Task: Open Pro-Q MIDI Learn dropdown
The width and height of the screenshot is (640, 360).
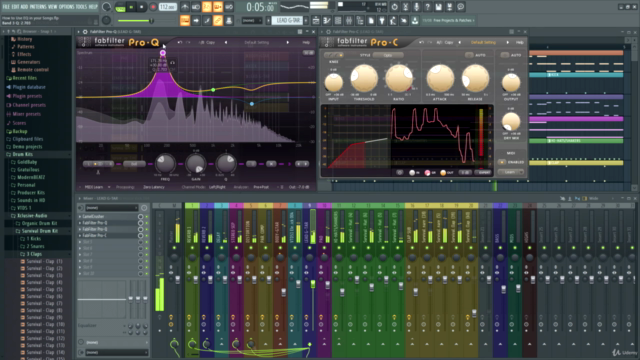Action: pyautogui.click(x=97, y=187)
